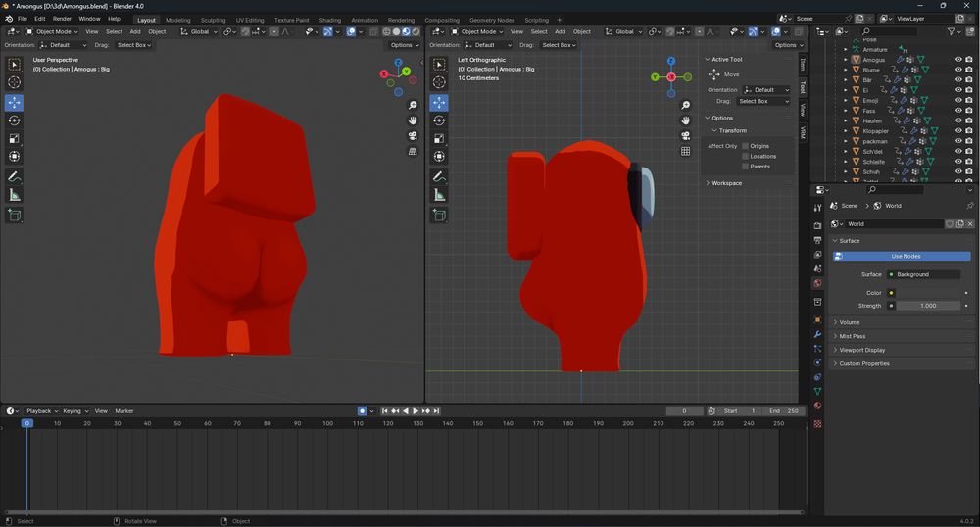This screenshot has width=980, height=527.
Task: Pick the Measure tool in left viewport
Action: (x=15, y=195)
